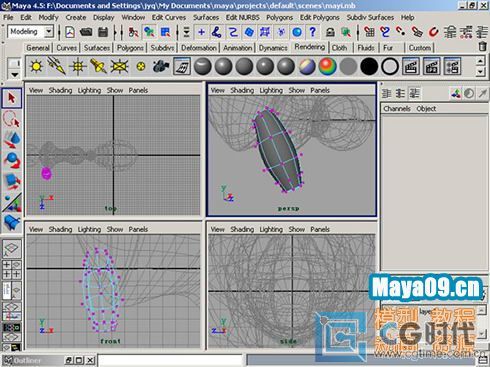Open Shading menu in top viewport
This screenshot has height=367, width=490.
point(60,90)
